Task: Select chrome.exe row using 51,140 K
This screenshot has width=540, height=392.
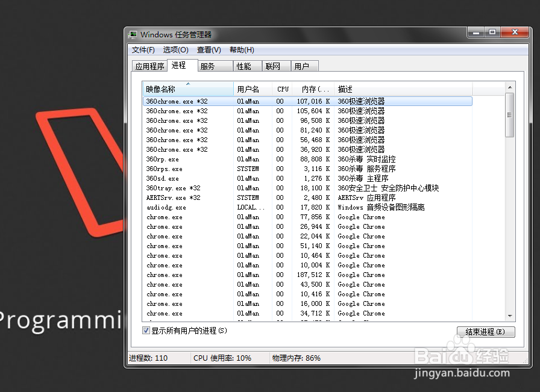Action: click(307, 246)
